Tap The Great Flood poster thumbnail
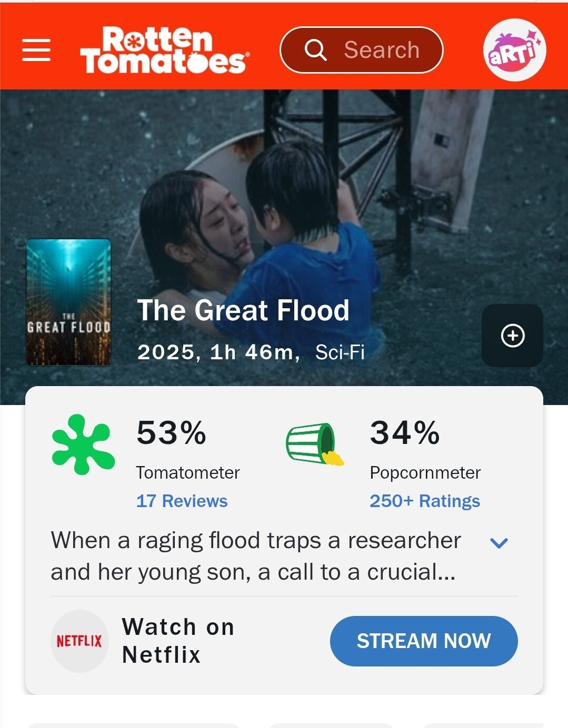Viewport: 568px width, 728px height. [x=69, y=302]
